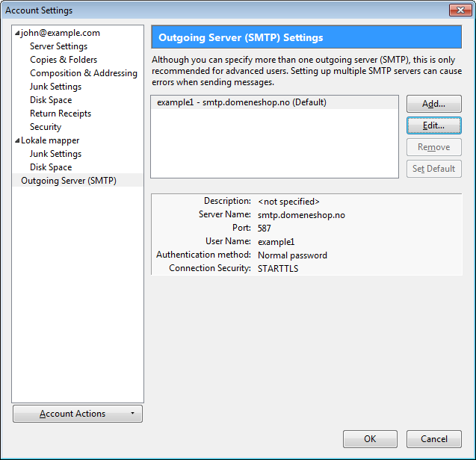Open Junk Settings under Lokale mapper
The image size is (476, 460).
(56, 154)
